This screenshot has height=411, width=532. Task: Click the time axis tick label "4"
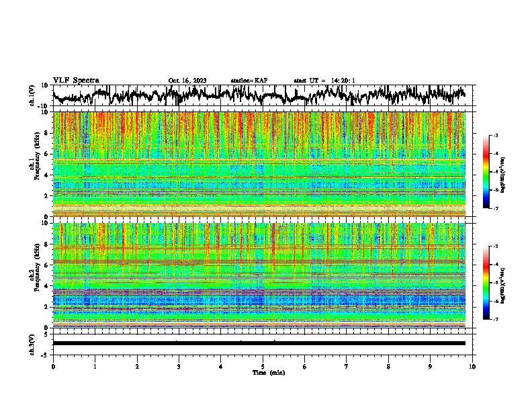[221, 367]
